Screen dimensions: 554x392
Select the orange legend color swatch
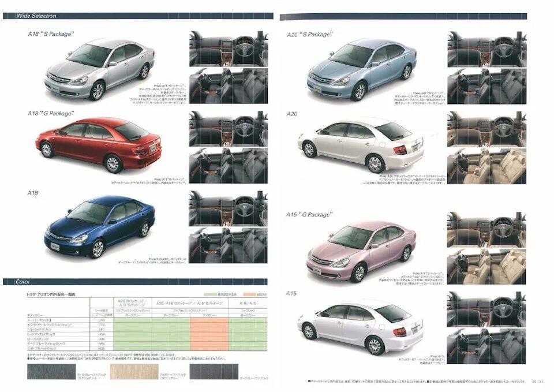250,294
